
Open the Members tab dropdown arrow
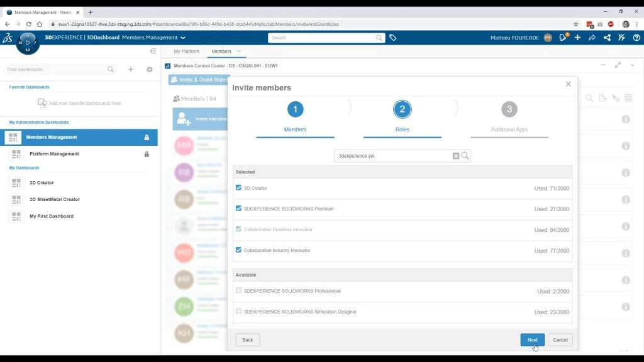(239, 52)
